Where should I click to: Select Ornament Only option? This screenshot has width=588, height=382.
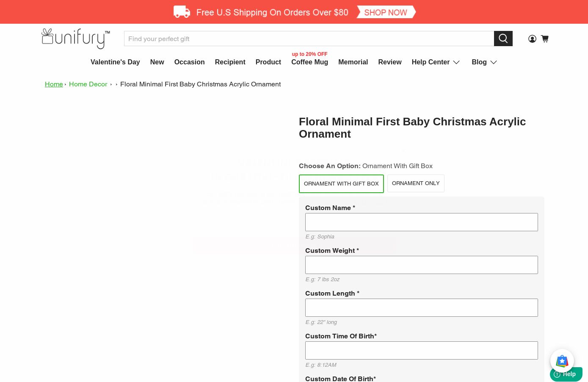415,183
